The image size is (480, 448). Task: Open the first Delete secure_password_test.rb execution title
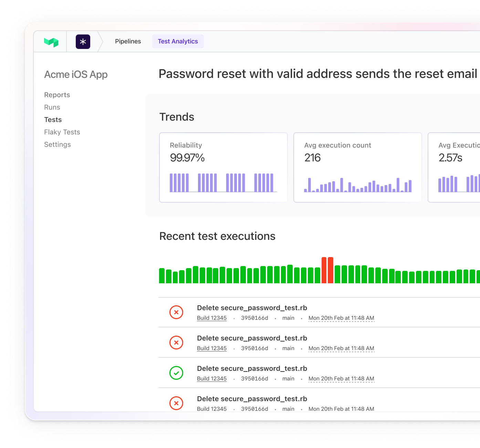point(252,308)
